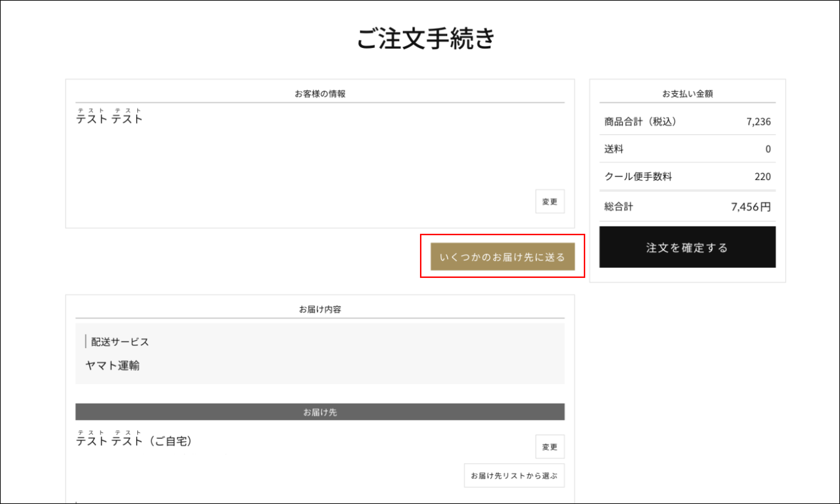Image resolution: width=840 pixels, height=504 pixels.
Task: Click the gray お届け先 header bar
Action: tap(320, 412)
